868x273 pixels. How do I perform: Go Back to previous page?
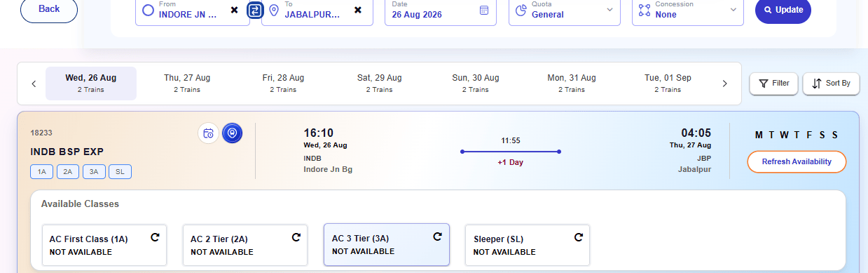49,9
